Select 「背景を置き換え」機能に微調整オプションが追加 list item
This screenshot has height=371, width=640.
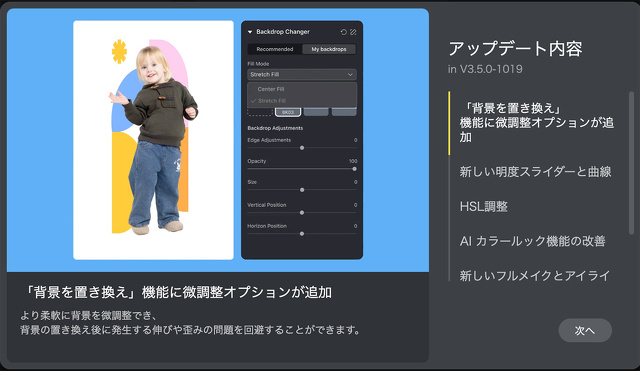click(x=536, y=122)
